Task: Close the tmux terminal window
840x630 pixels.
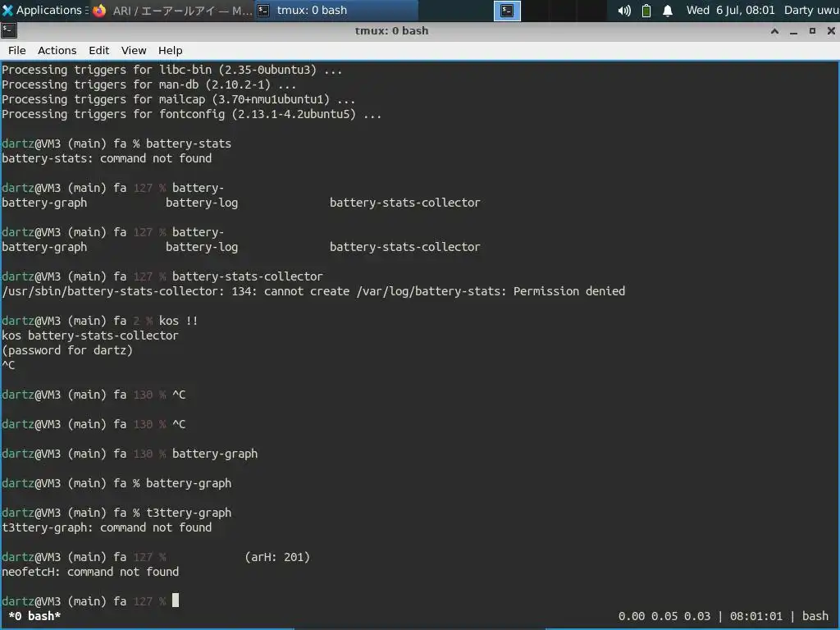Action: coord(831,31)
